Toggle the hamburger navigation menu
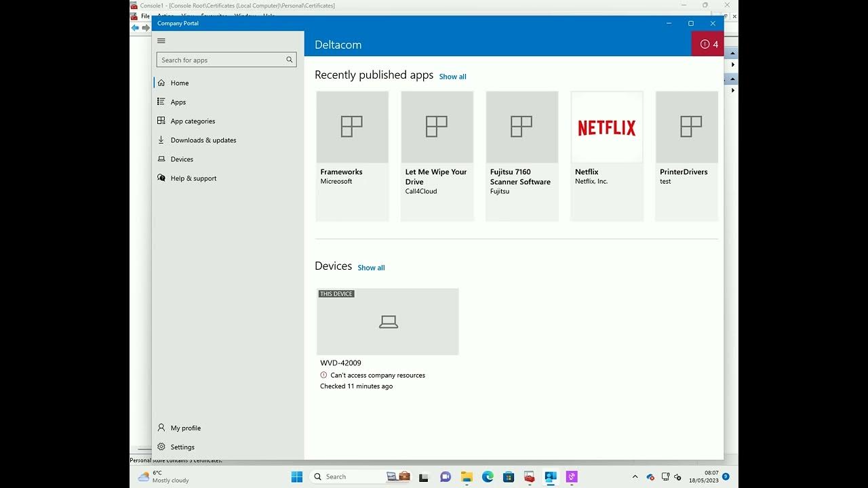Image resolution: width=868 pixels, height=488 pixels. pyautogui.click(x=161, y=41)
